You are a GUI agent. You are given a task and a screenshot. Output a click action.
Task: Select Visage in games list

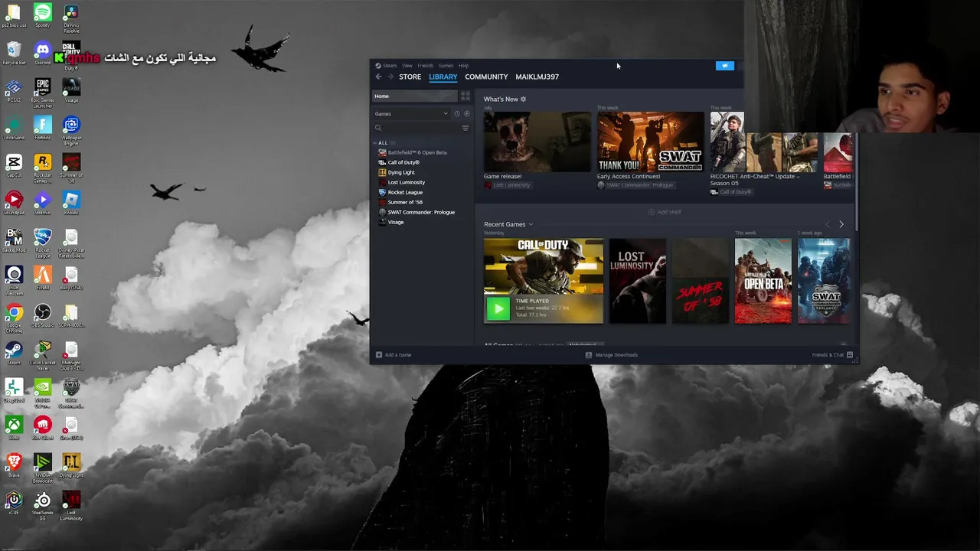pos(396,222)
